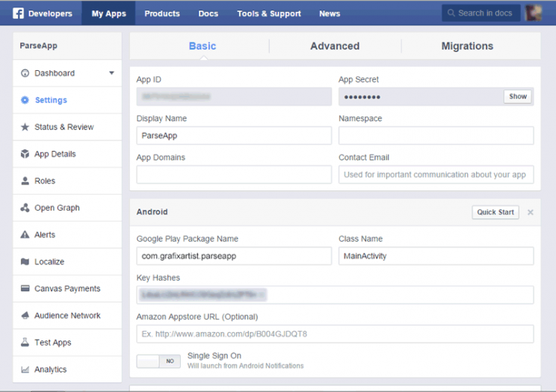Image resolution: width=556 pixels, height=392 pixels.
Task: Click the Alerts warning triangle icon
Action: [x=25, y=234]
